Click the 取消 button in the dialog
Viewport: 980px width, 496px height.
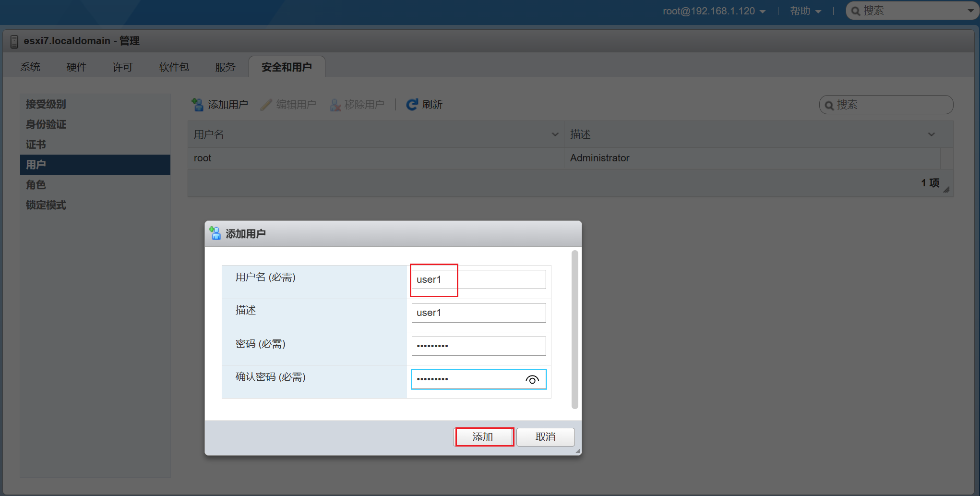(x=546, y=437)
